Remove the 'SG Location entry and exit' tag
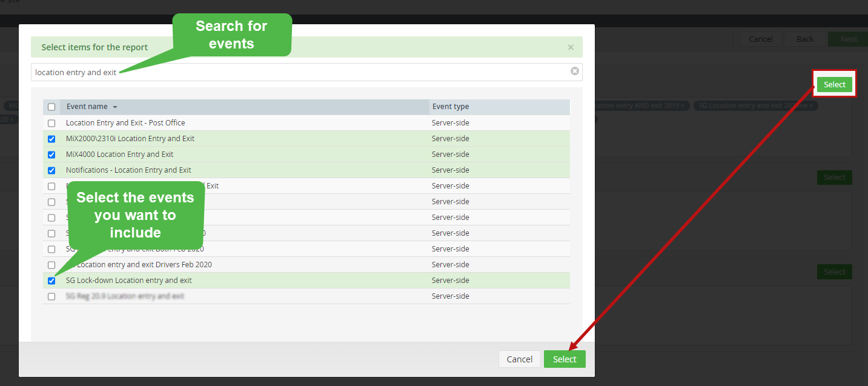This screenshot has width=868, height=386. tap(812, 105)
